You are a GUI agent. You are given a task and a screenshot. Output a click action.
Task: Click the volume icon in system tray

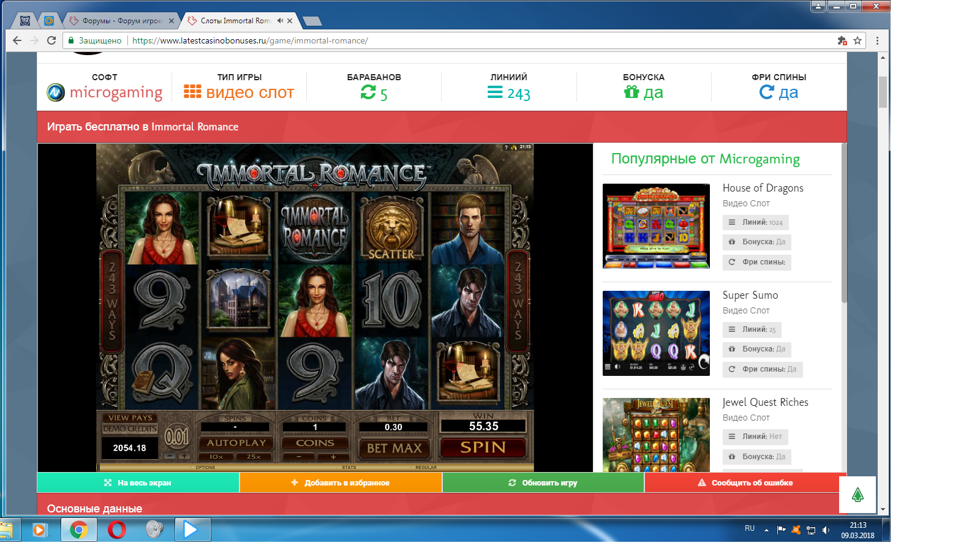(826, 530)
